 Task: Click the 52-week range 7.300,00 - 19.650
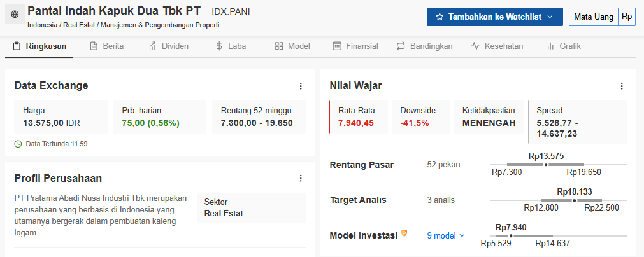coord(257,123)
